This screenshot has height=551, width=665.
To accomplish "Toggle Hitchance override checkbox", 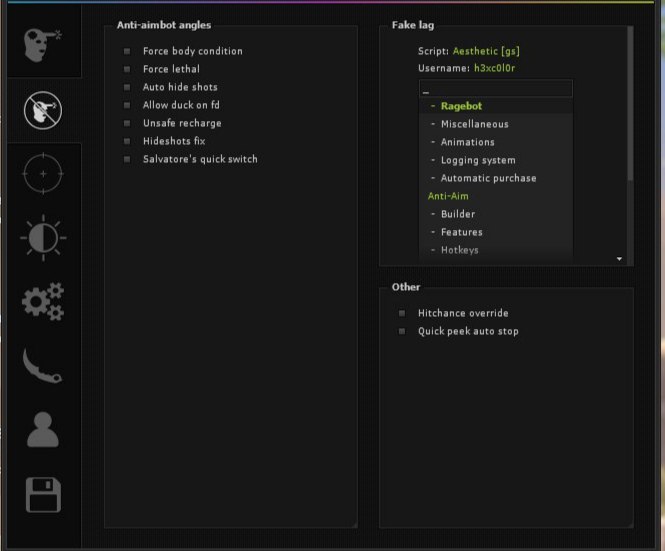I will click(402, 313).
